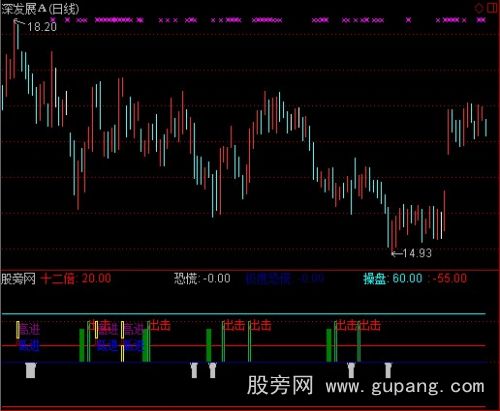The image size is (500, 411).
Task: Click the last white signal marker on the right
Action: pyautogui.click(x=388, y=370)
